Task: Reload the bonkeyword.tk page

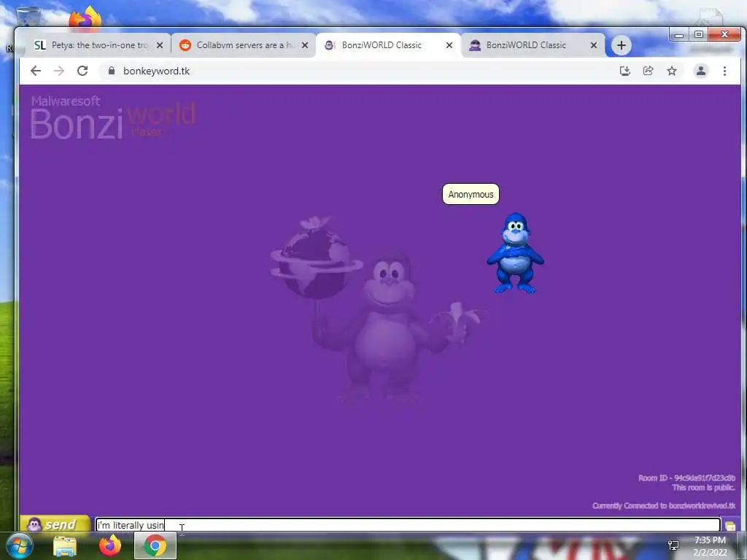Action: 82,71
